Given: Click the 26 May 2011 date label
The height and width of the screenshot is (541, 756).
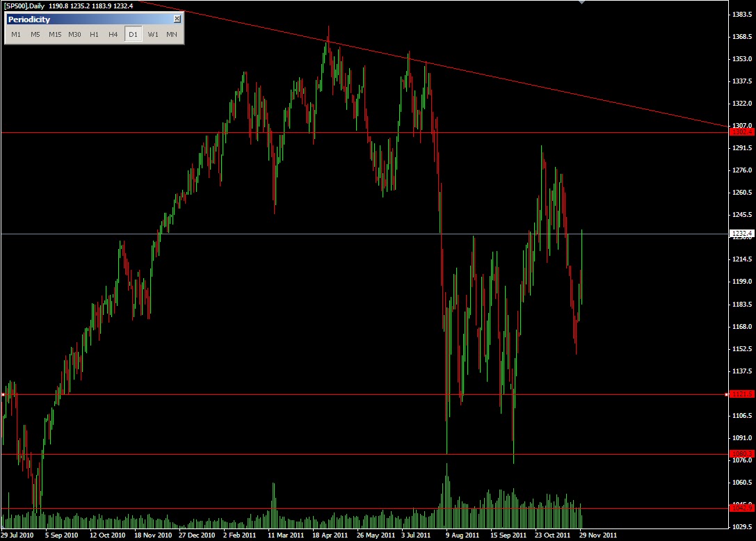Looking at the screenshot, I should (376, 535).
